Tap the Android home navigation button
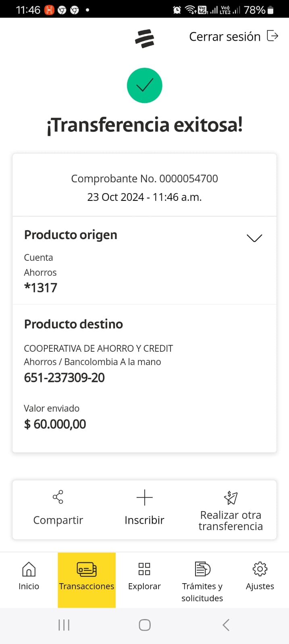This screenshot has height=644, width=289. click(x=145, y=625)
